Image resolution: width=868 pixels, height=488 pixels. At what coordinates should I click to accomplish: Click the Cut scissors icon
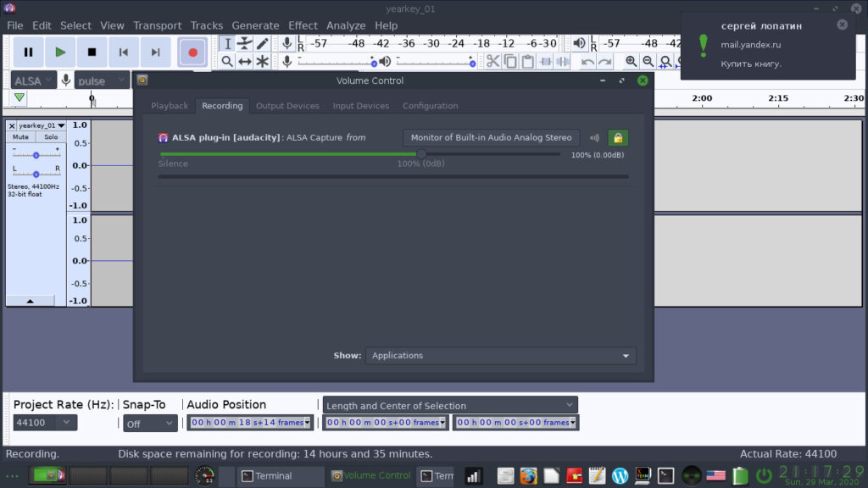[492, 61]
